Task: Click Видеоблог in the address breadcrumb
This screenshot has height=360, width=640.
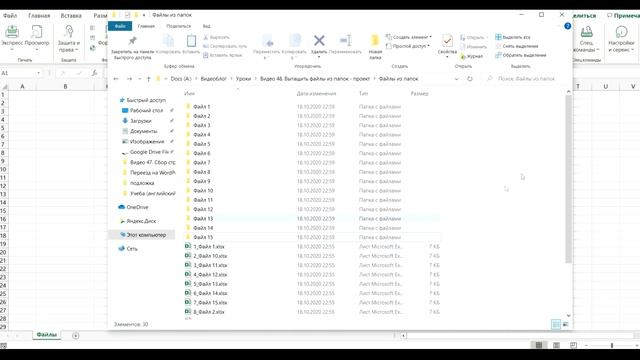Action: pyautogui.click(x=213, y=79)
